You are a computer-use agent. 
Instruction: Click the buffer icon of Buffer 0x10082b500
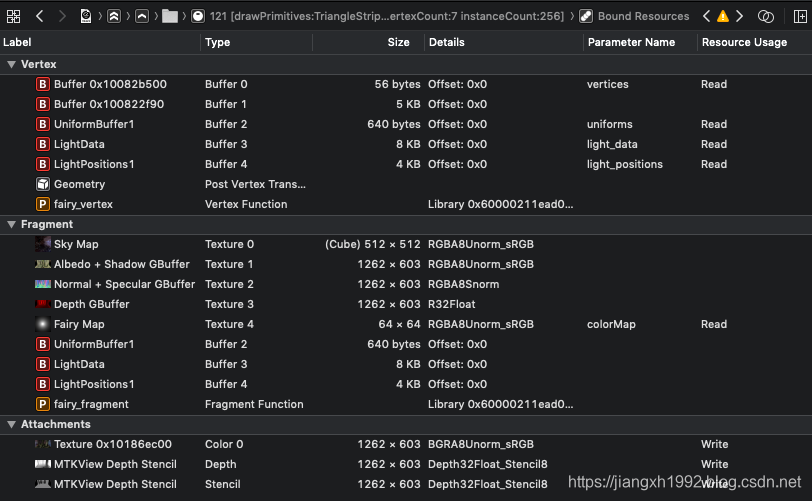point(42,84)
